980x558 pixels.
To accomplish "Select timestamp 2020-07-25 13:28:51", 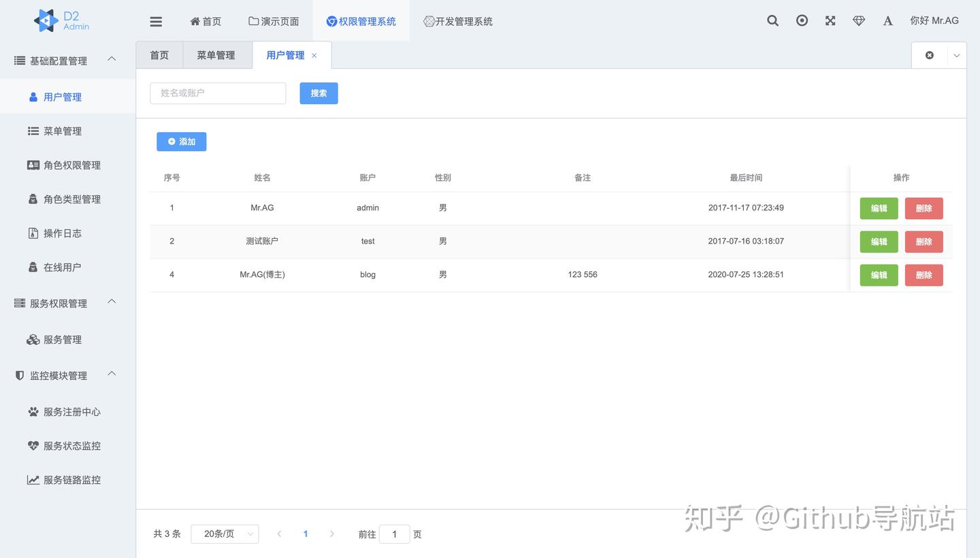I will [x=746, y=275].
